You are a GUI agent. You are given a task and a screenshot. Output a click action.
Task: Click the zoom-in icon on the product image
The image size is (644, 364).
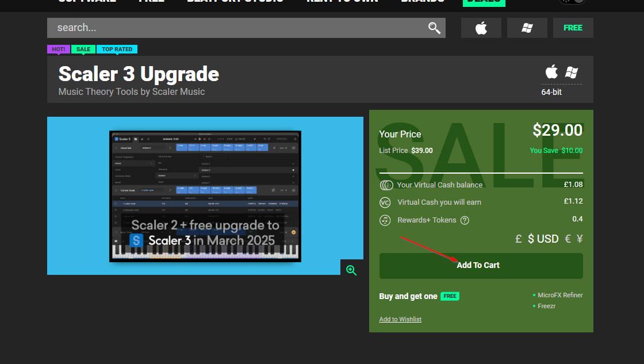[351, 270]
